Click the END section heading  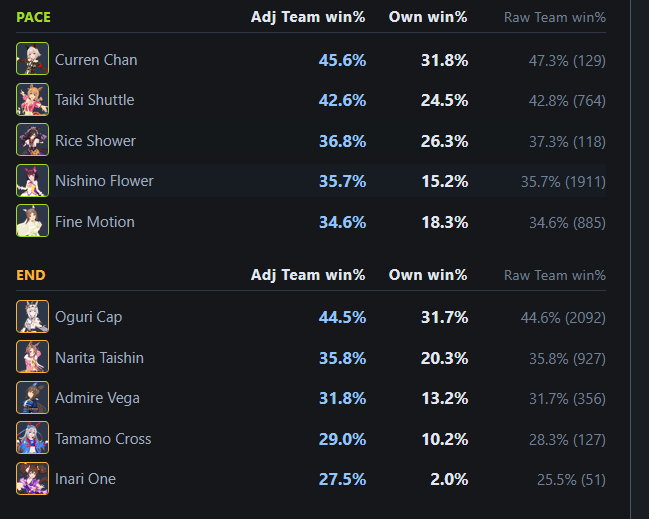(31, 275)
